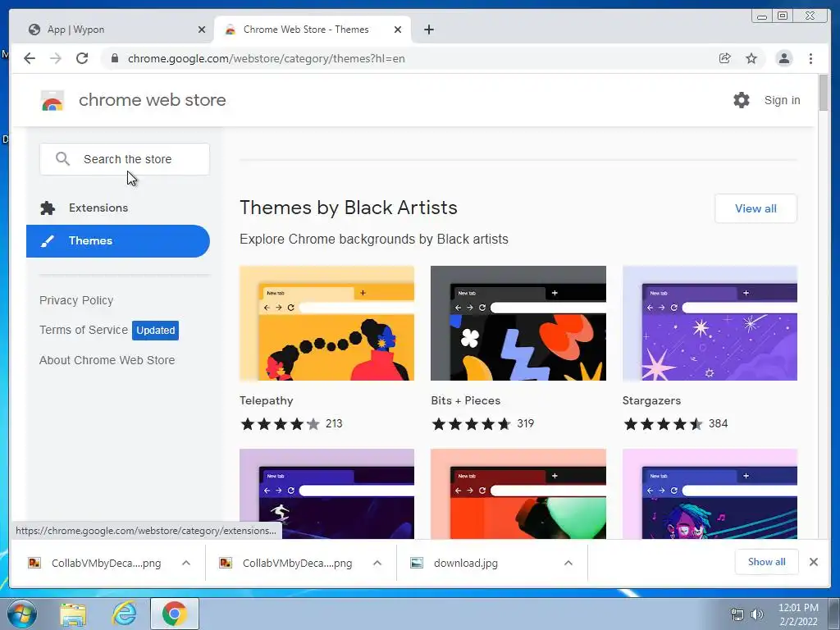Reload the current page
840x630 pixels.
pyautogui.click(x=82, y=58)
